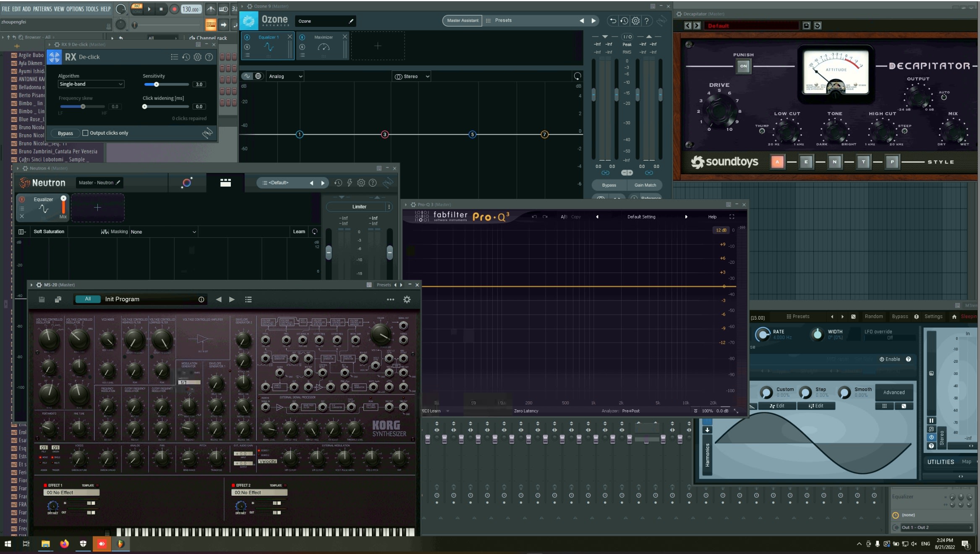980x554 pixels.
Task: Adjust the RX Sensitivity slider
Action: click(x=157, y=84)
